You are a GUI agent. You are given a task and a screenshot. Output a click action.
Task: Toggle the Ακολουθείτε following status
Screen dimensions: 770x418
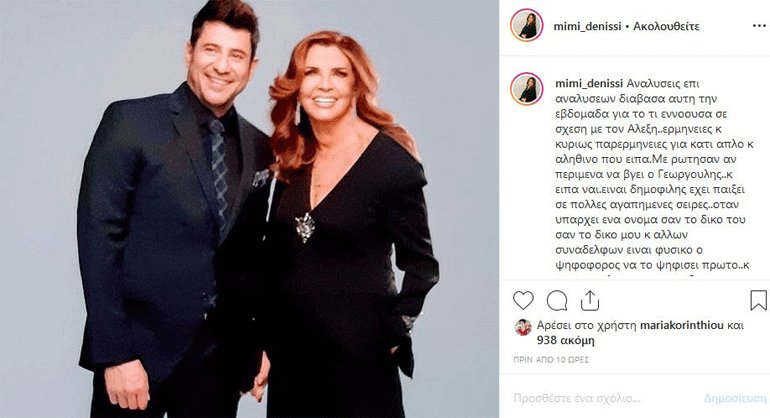[x=666, y=26]
